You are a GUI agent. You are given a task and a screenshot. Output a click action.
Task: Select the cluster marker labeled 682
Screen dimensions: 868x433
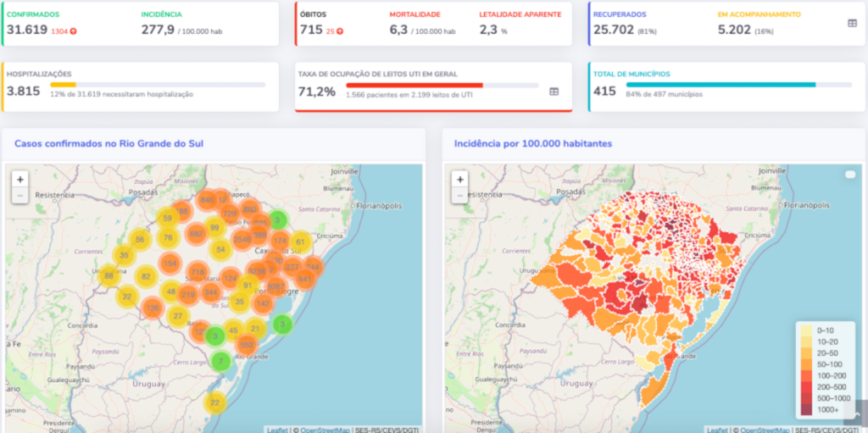click(196, 233)
